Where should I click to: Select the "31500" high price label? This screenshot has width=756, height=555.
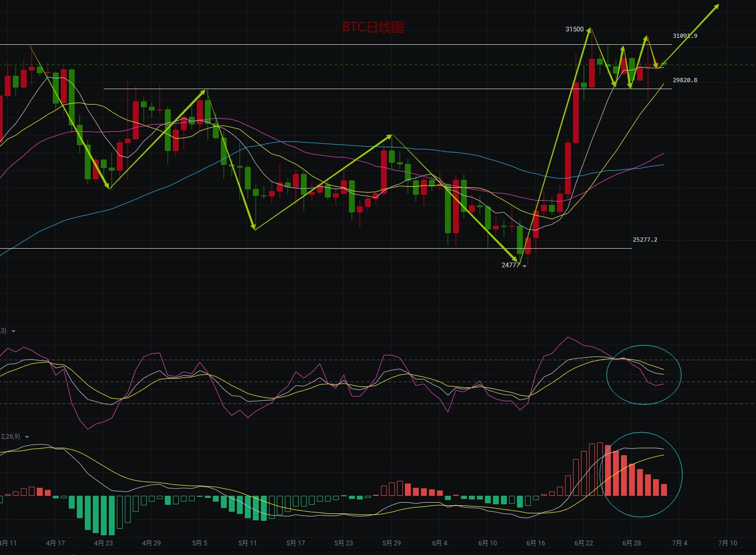(575, 29)
